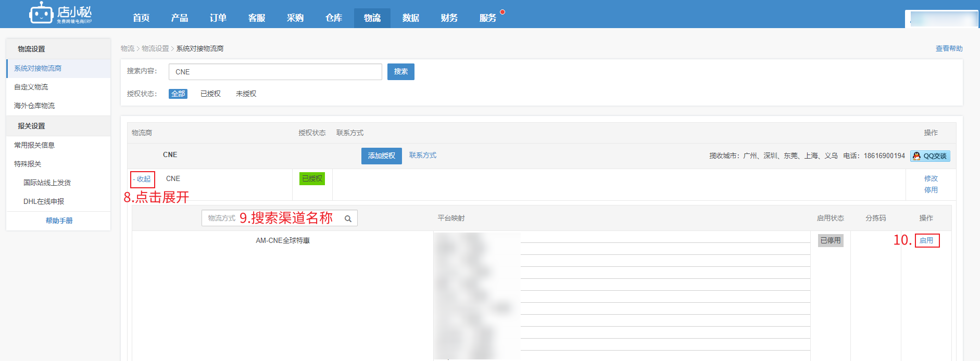Click the 启用状态 column header

[831, 218]
